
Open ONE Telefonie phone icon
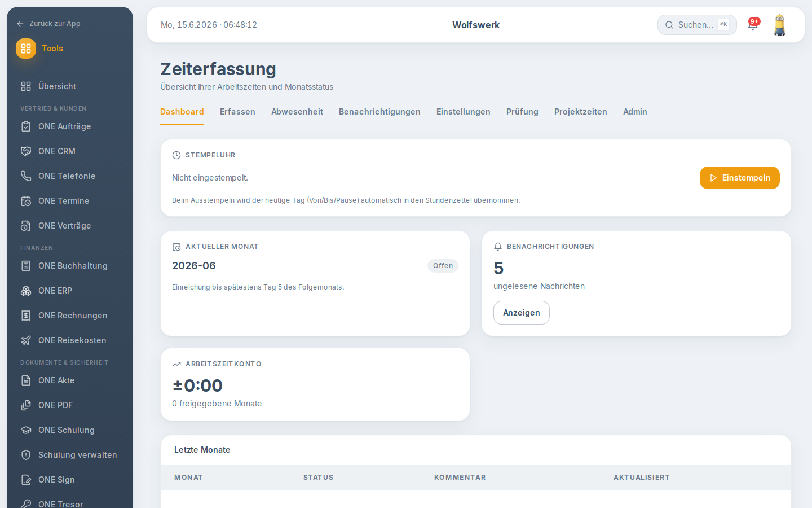[26, 176]
